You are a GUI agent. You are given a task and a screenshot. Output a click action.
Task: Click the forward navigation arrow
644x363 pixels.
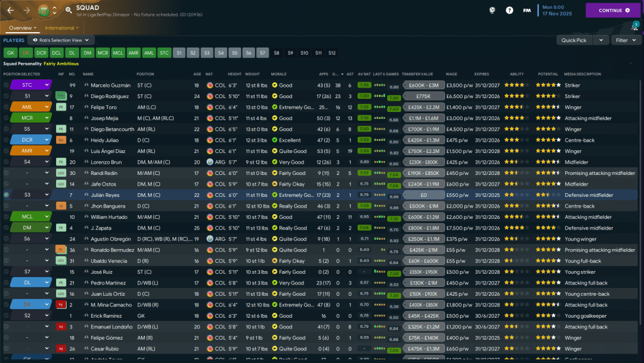(x=26, y=10)
